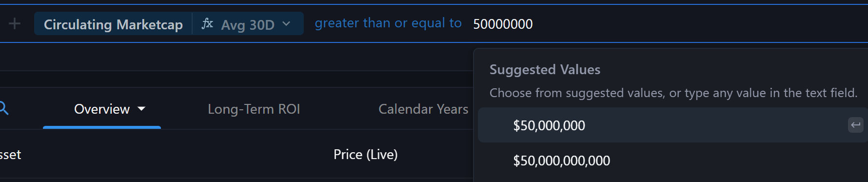
Task: Open the Overview tab's dropdown arrow
Action: tap(141, 109)
